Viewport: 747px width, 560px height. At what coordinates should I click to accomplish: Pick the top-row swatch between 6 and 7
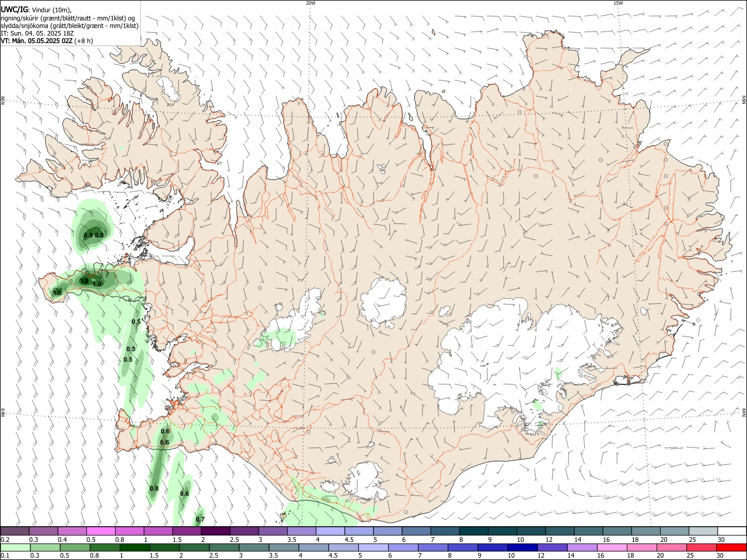pyautogui.click(x=417, y=531)
